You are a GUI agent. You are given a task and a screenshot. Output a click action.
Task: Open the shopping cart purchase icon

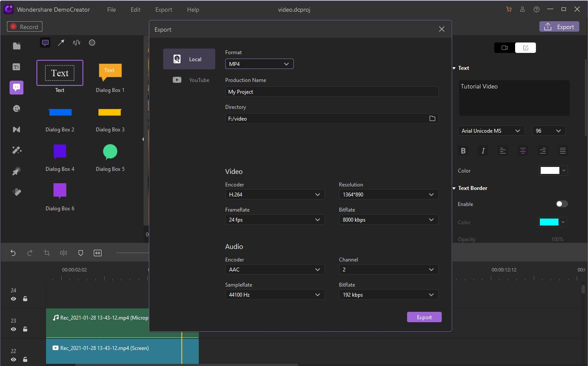pyautogui.click(x=509, y=9)
